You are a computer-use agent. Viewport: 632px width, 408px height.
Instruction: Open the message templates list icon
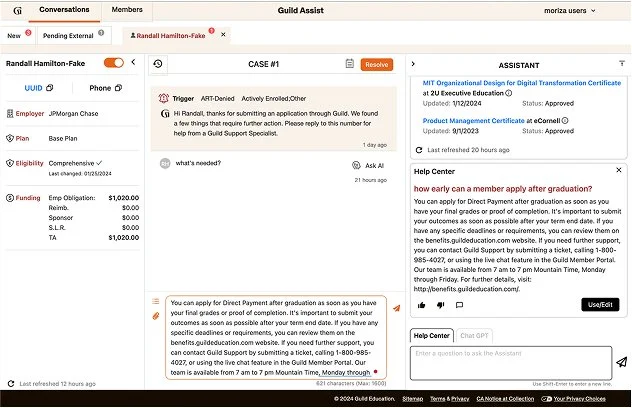156,302
